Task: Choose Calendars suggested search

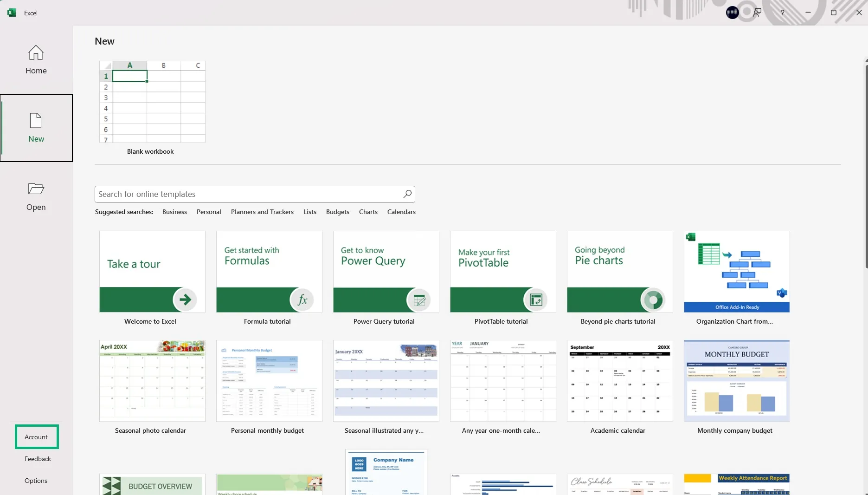Action: click(401, 212)
